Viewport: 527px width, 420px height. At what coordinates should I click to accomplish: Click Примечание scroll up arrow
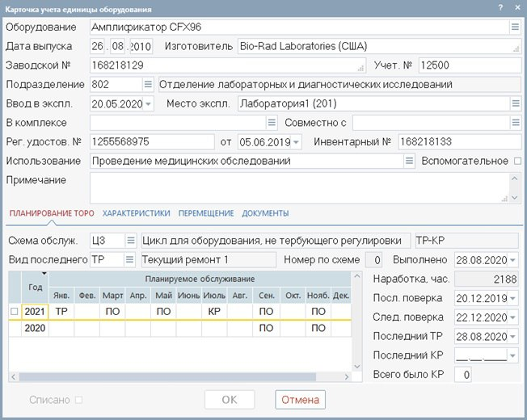coord(515,178)
